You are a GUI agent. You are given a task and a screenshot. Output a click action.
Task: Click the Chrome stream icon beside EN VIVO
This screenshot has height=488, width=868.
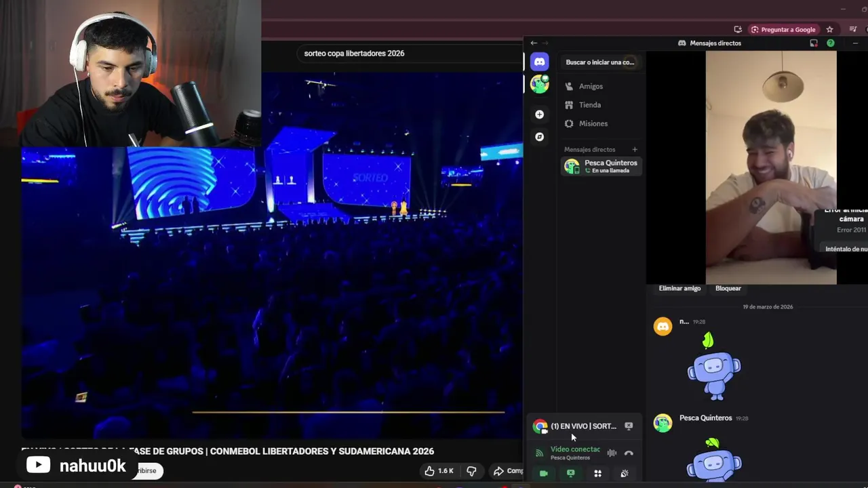tap(540, 426)
